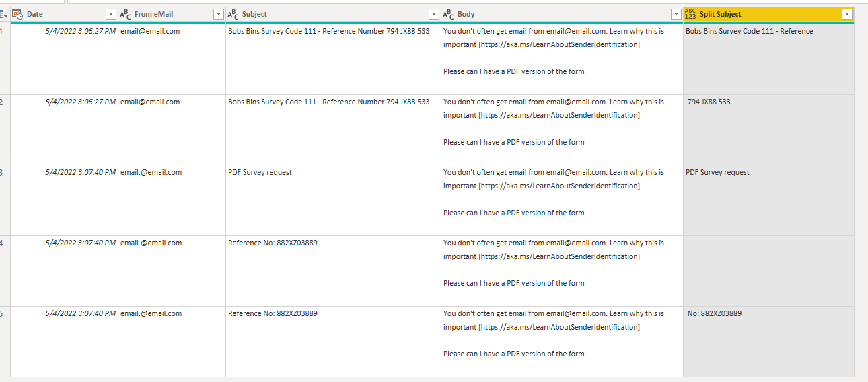Screen dimensions: 868x382
Task: Select the row 2 Date cell
Action: coord(64,130)
